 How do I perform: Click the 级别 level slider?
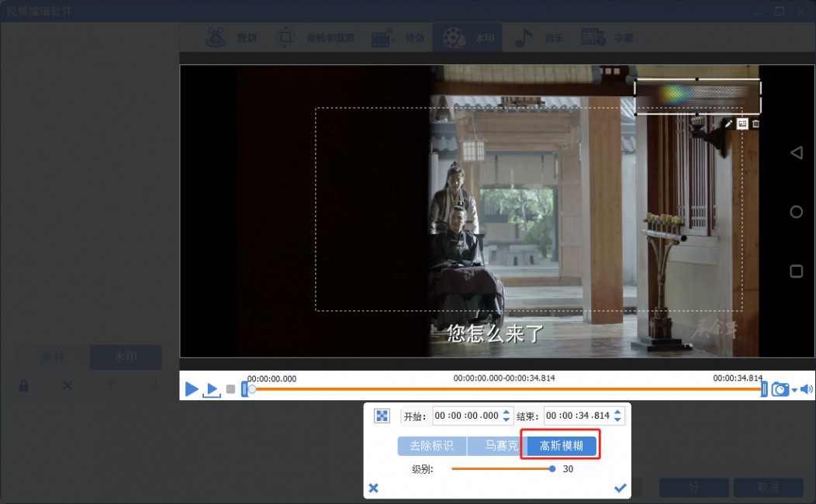point(503,468)
